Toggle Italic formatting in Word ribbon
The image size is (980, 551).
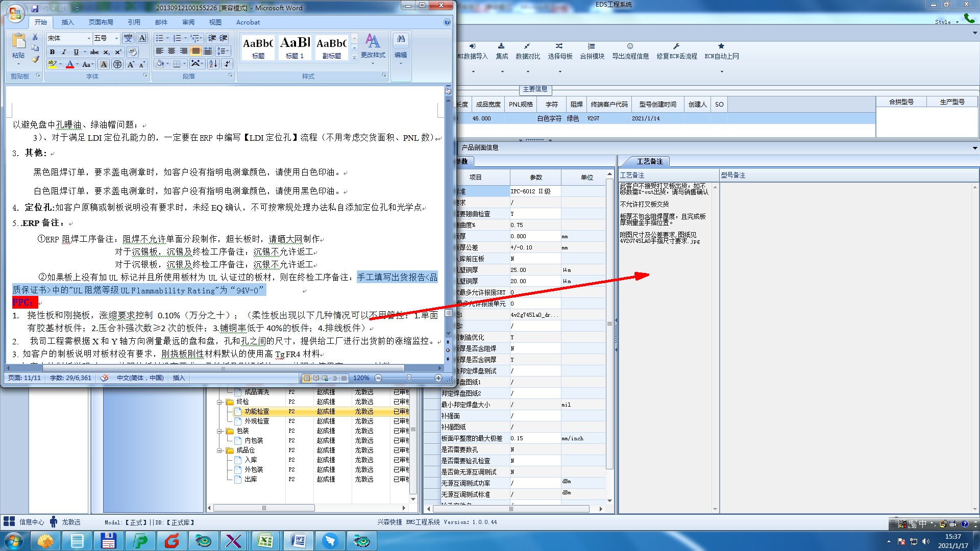click(x=64, y=52)
